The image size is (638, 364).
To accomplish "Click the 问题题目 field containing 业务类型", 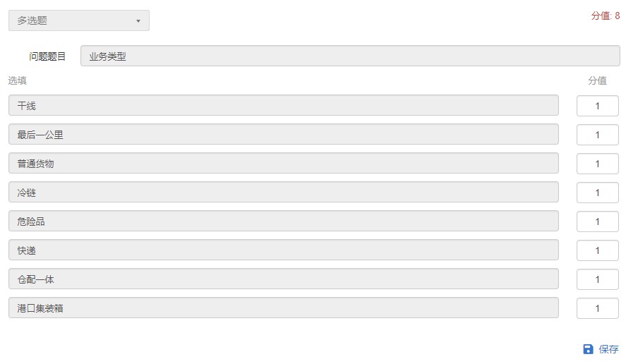I will 350,56.
